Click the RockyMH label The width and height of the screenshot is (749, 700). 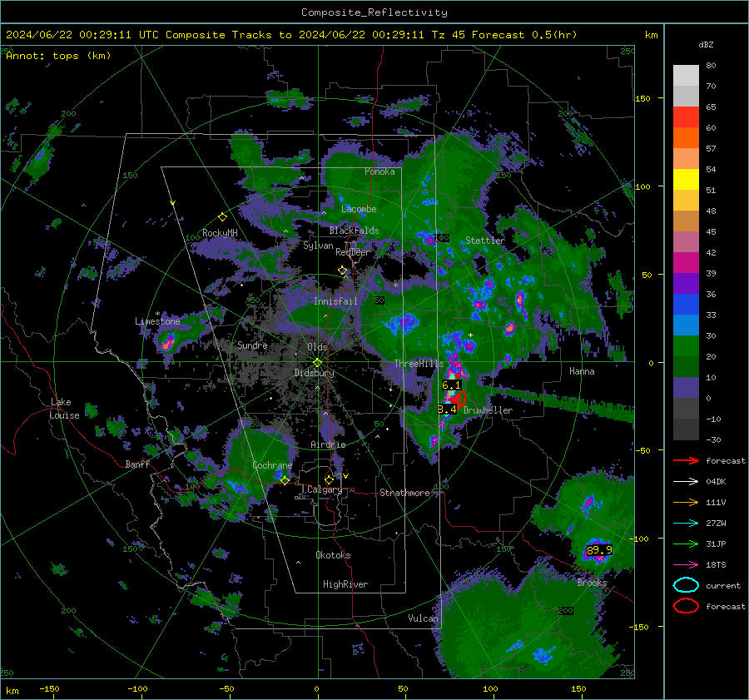pos(220,233)
